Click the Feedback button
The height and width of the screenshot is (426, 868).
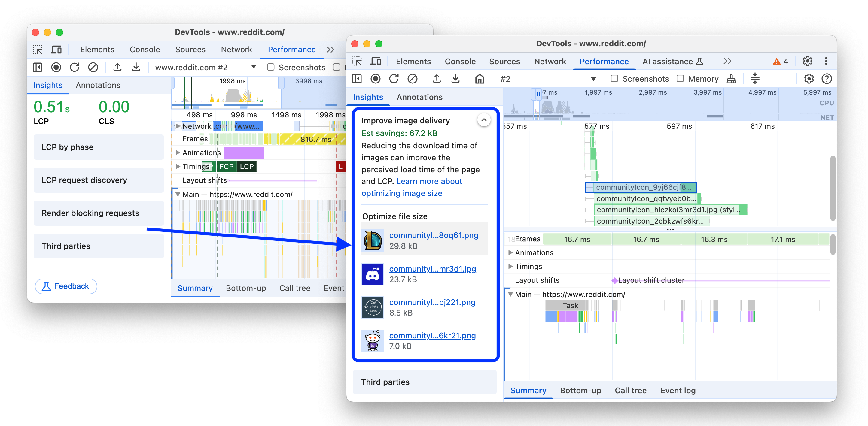[66, 286]
